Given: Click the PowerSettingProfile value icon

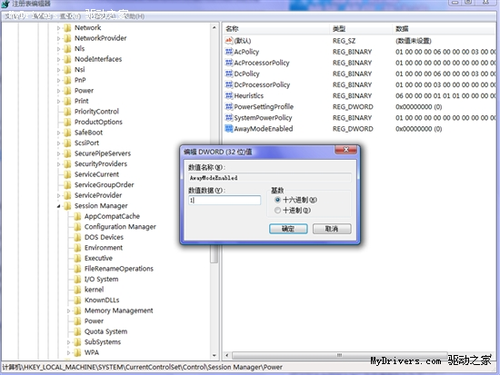Looking at the screenshot, I should click(229, 106).
